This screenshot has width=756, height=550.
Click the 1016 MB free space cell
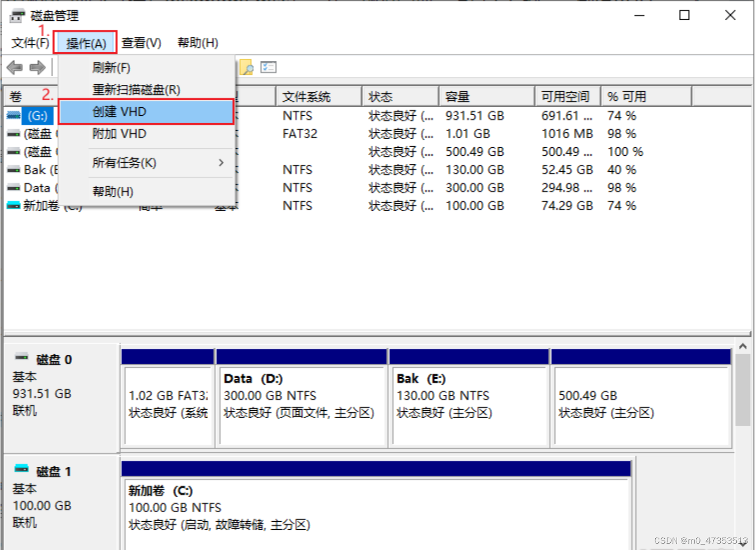[567, 134]
